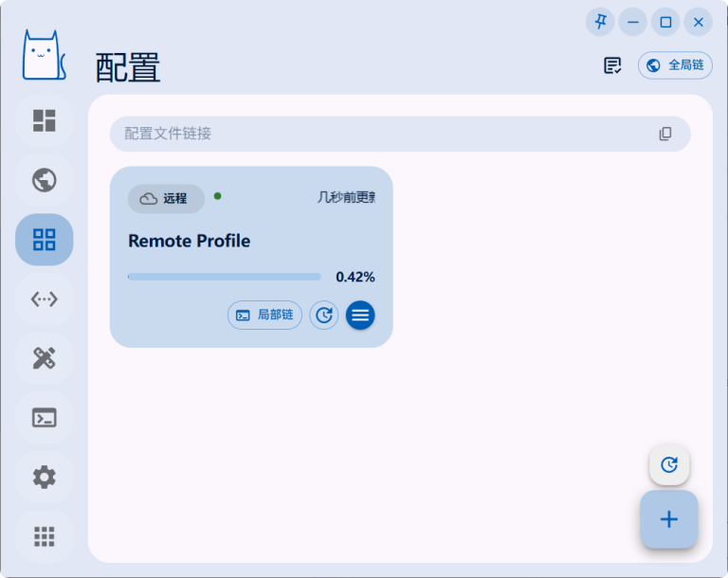This screenshot has height=578, width=728.
Task: Click the 全局链 button
Action: coord(675,65)
